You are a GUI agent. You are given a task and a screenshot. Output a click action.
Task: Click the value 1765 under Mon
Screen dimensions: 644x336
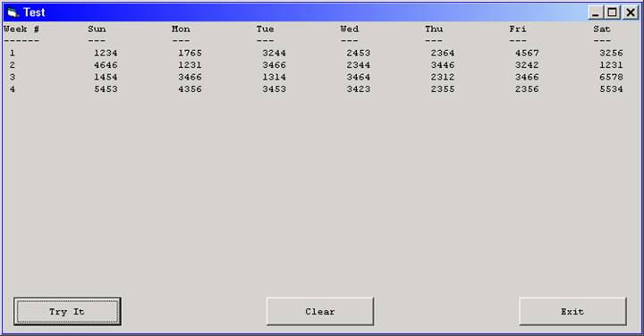click(190, 53)
